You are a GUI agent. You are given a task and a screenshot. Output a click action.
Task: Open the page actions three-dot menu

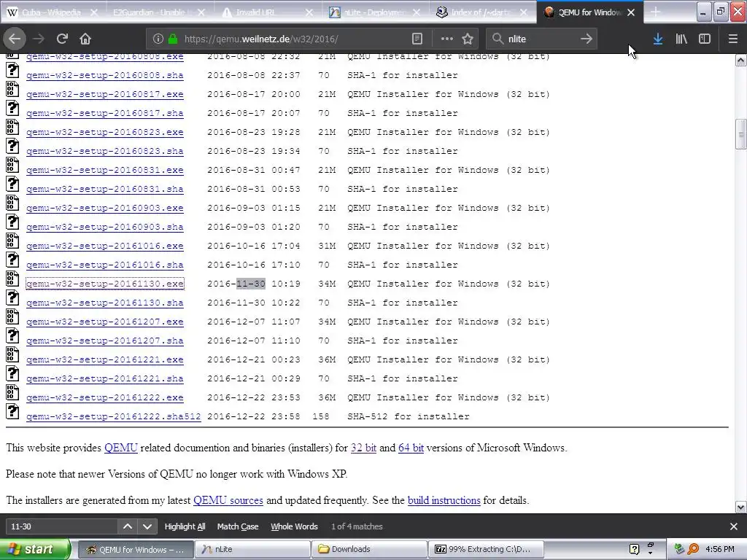click(x=447, y=39)
